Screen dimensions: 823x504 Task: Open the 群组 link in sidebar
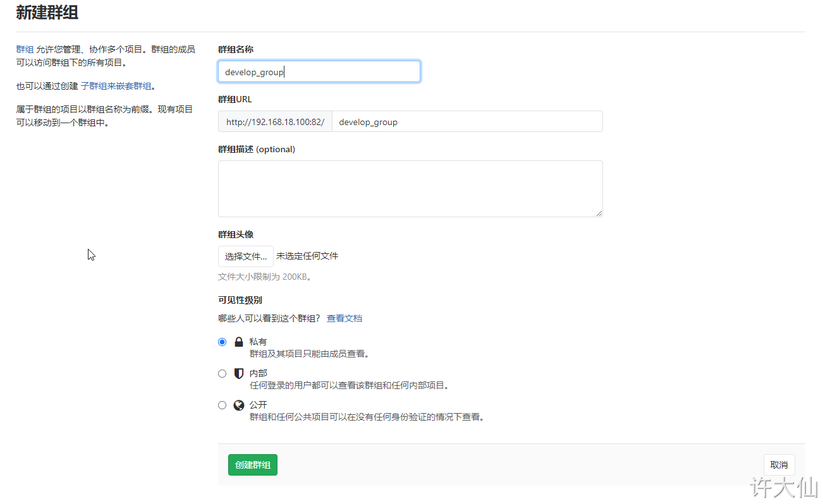tap(25, 49)
